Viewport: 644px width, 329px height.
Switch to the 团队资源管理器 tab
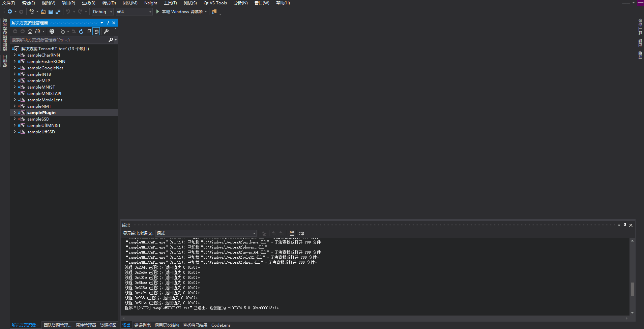click(x=58, y=325)
